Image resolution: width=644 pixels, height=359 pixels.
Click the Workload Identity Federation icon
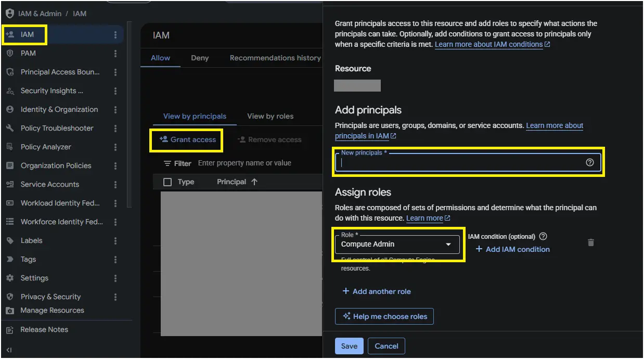(x=9, y=203)
